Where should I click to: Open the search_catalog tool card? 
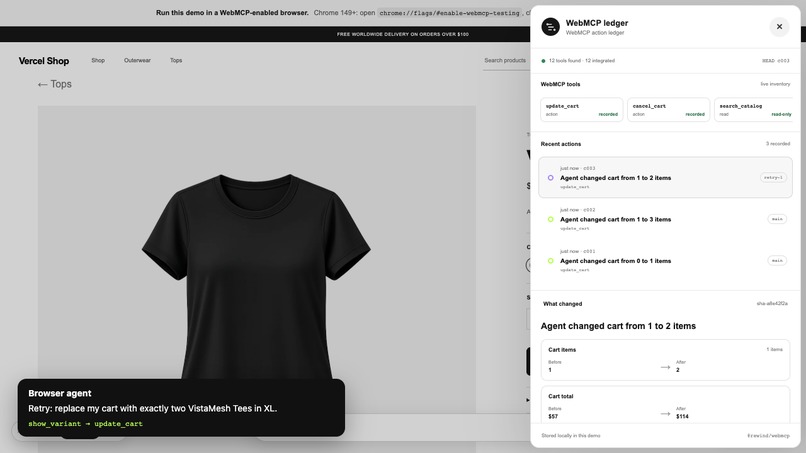(754, 110)
